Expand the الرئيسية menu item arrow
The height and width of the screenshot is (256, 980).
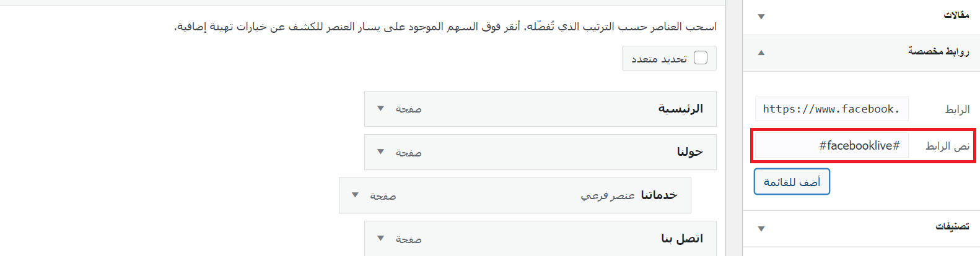click(x=380, y=109)
